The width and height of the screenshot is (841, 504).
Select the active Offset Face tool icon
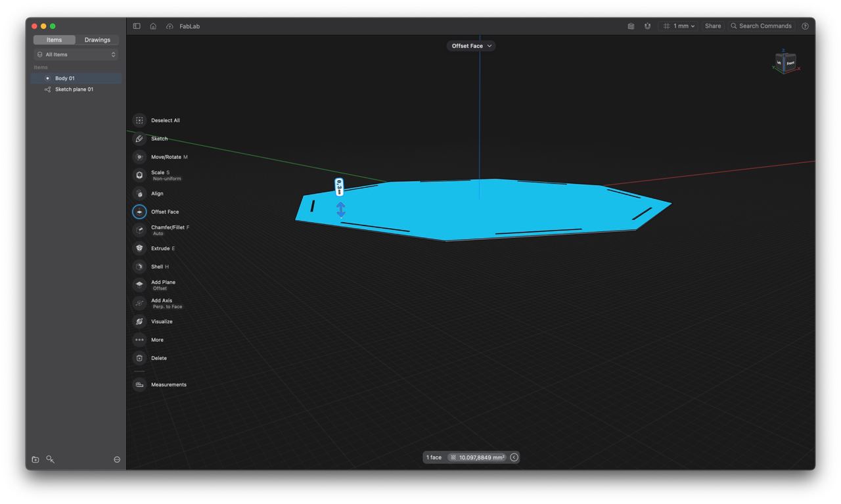pyautogui.click(x=139, y=212)
